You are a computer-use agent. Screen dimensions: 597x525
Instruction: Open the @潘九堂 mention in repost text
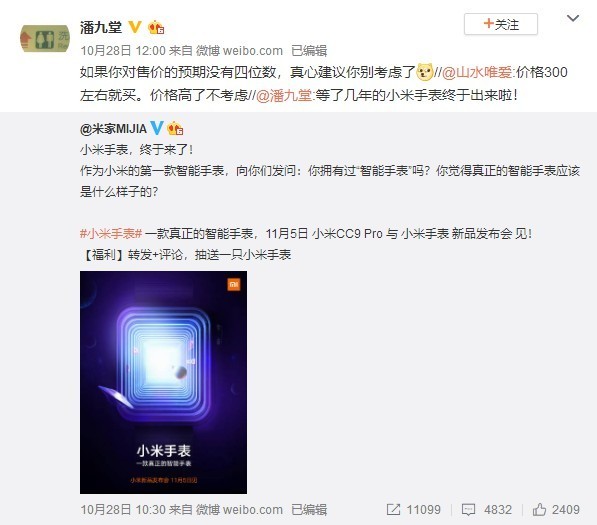coord(284,95)
